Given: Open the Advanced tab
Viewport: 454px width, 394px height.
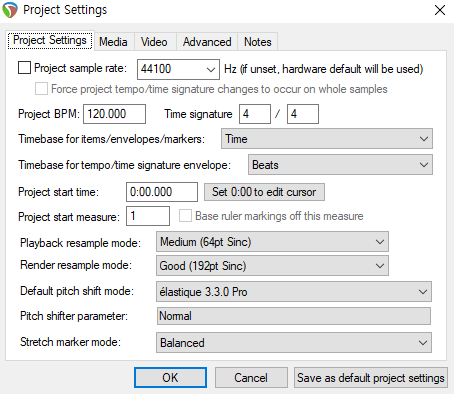Looking at the screenshot, I should pos(207,42).
